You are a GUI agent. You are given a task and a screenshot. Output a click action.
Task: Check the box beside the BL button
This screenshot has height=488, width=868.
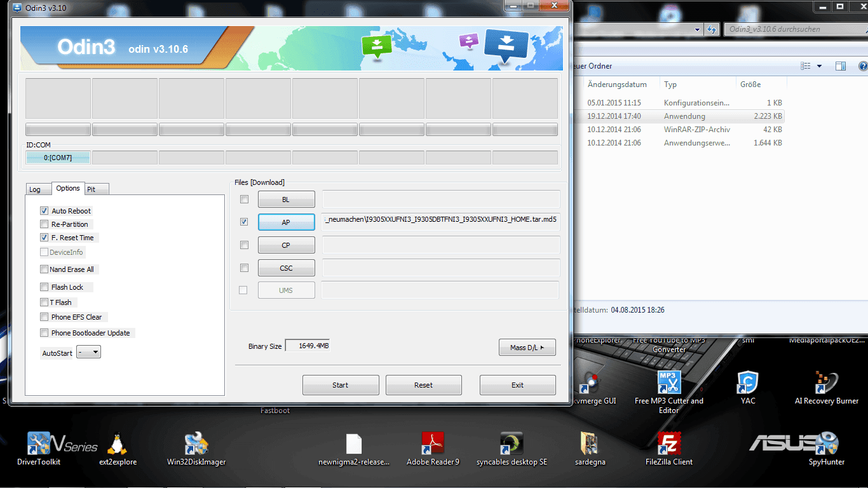tap(244, 200)
